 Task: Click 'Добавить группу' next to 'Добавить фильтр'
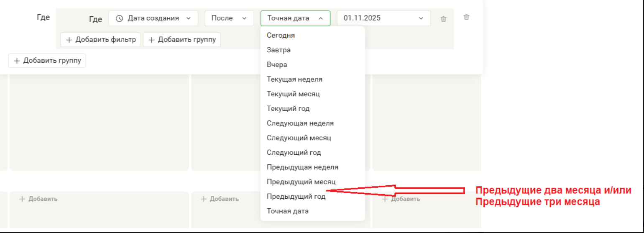coord(182,40)
